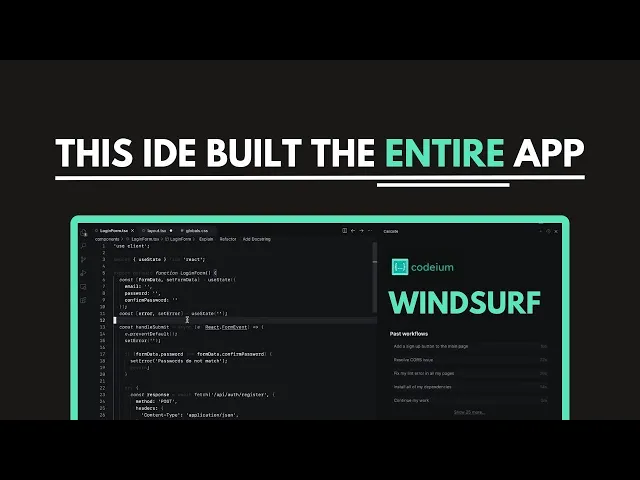Click the Add Docstring code lens
This screenshot has height=480, width=640.
click(256, 239)
